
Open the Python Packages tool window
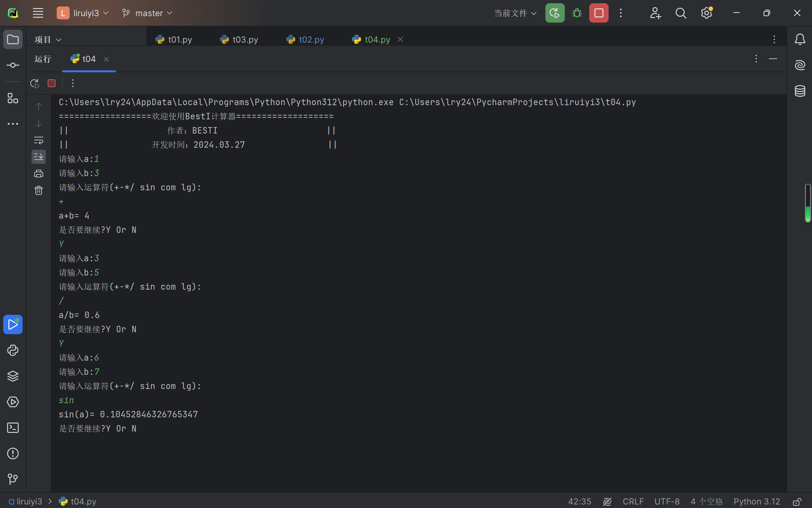pos(13,376)
